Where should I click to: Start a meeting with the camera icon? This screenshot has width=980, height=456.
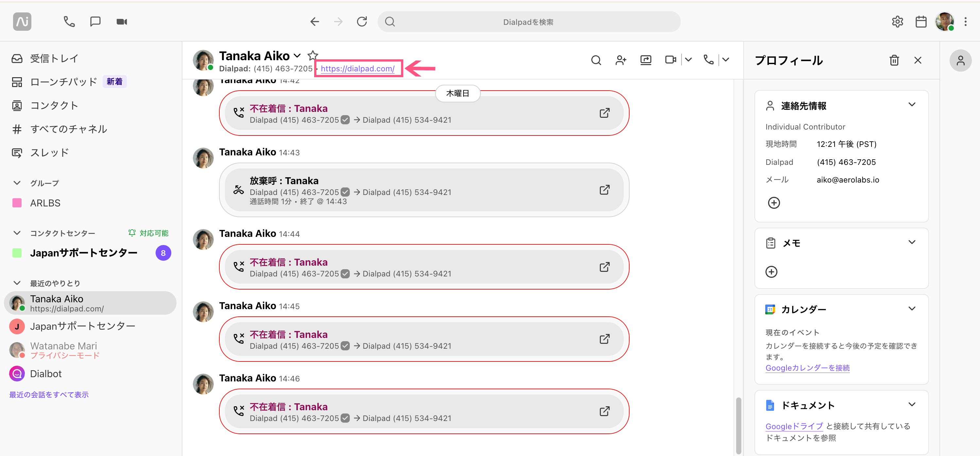point(122,22)
